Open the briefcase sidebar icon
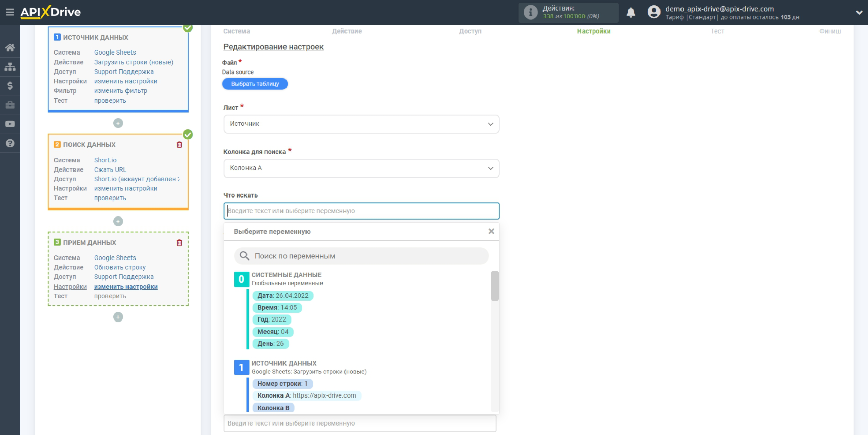The height and width of the screenshot is (435, 868). [10, 105]
